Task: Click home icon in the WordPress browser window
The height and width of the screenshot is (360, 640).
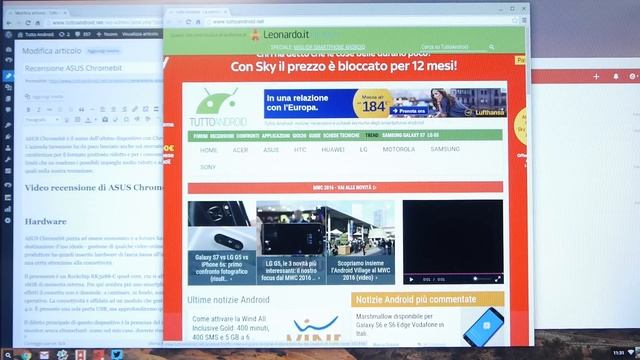Action: click(38, 23)
